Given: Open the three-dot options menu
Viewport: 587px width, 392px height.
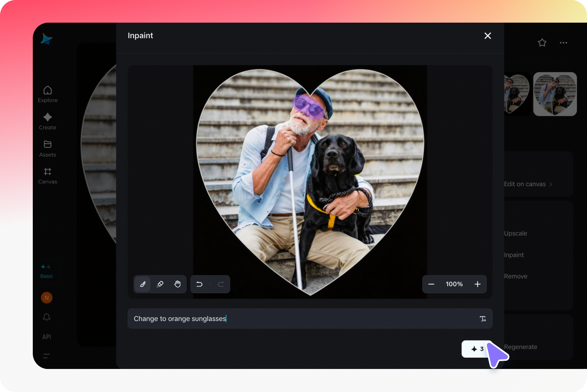Looking at the screenshot, I should (563, 43).
